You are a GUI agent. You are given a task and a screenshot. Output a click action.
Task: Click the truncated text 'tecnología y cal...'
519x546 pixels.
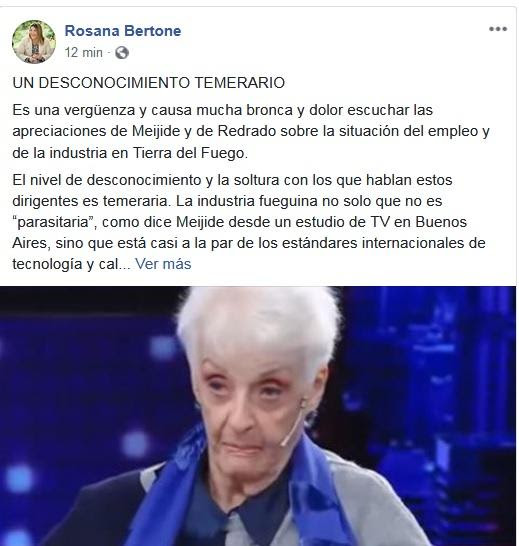(x=71, y=264)
